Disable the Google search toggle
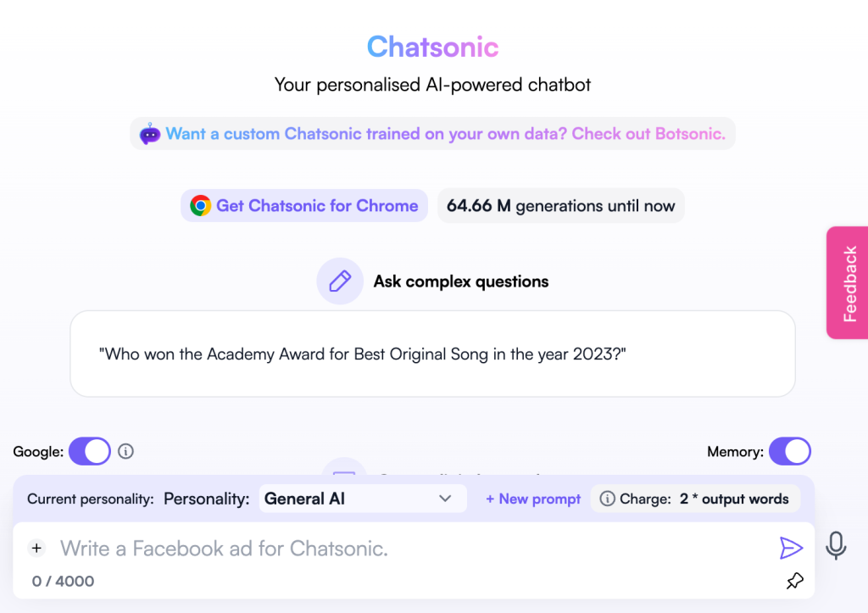Image resolution: width=868 pixels, height=613 pixels. [90, 451]
